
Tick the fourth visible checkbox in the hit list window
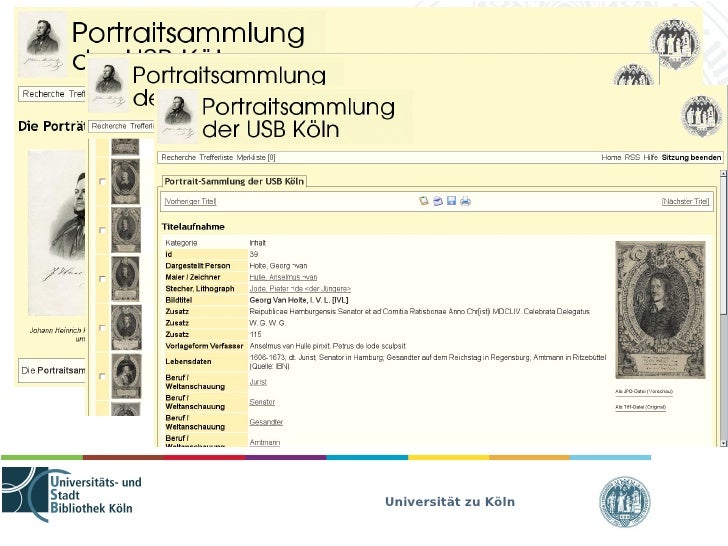click(103, 328)
